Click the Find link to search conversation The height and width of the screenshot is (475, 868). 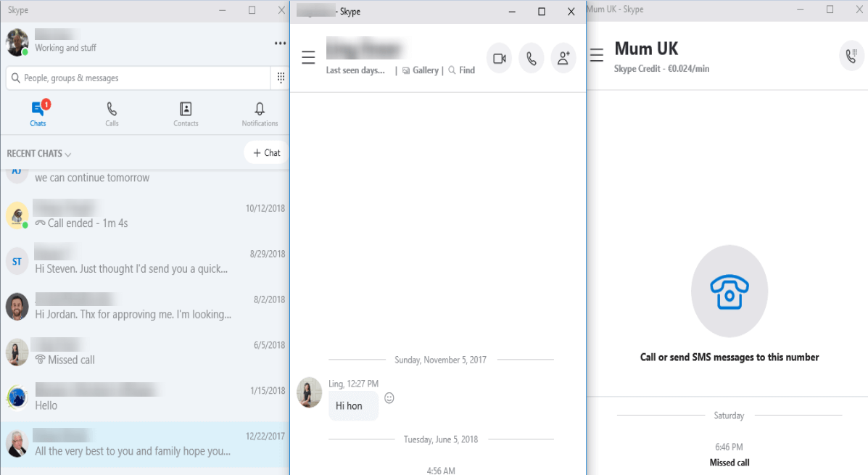tap(467, 70)
